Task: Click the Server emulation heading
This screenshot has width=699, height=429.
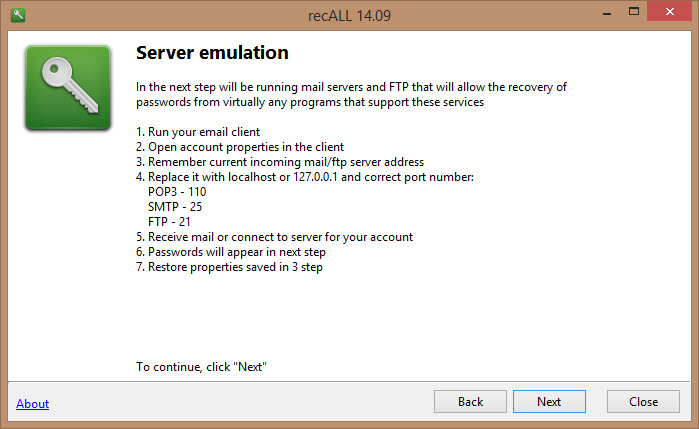Action: pos(212,53)
